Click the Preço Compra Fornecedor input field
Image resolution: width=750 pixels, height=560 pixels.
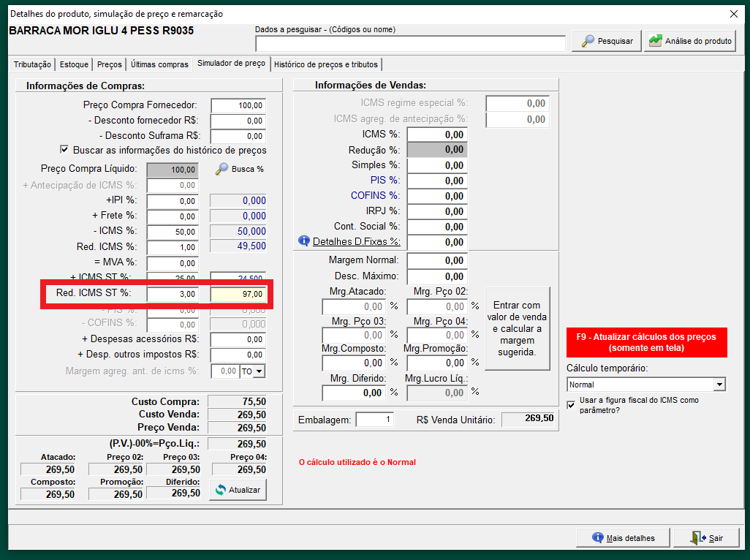(x=238, y=105)
